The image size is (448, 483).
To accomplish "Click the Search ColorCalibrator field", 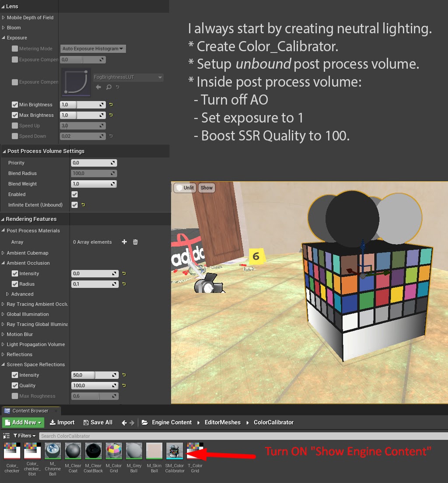I will tap(243, 436).
